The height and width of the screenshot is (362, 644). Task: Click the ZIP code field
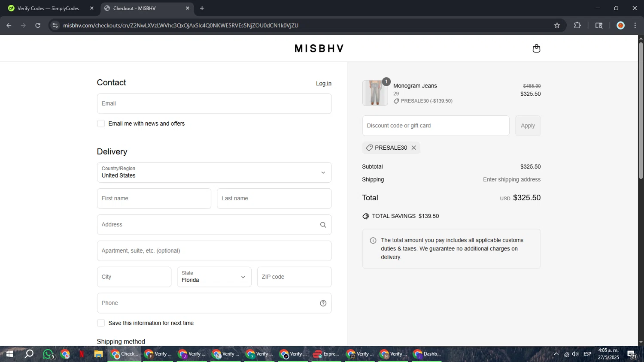tap(294, 277)
